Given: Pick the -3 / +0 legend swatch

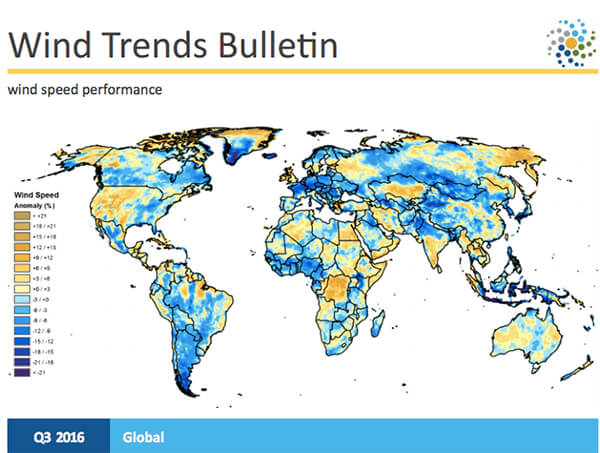Looking at the screenshot, I should click(x=22, y=300).
